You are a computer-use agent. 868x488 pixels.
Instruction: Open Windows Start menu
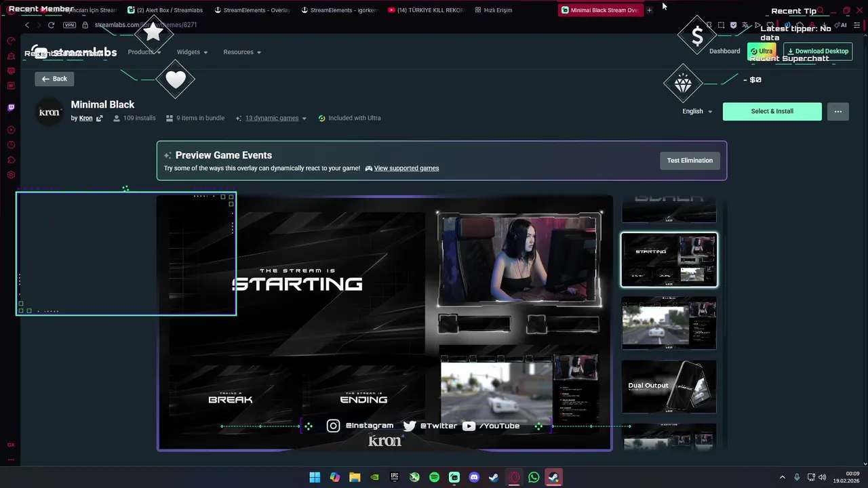(315, 477)
